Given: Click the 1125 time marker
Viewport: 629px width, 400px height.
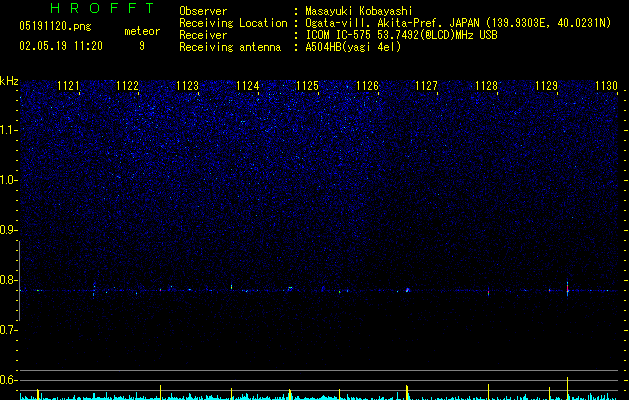Looking at the screenshot, I should coord(307,86).
